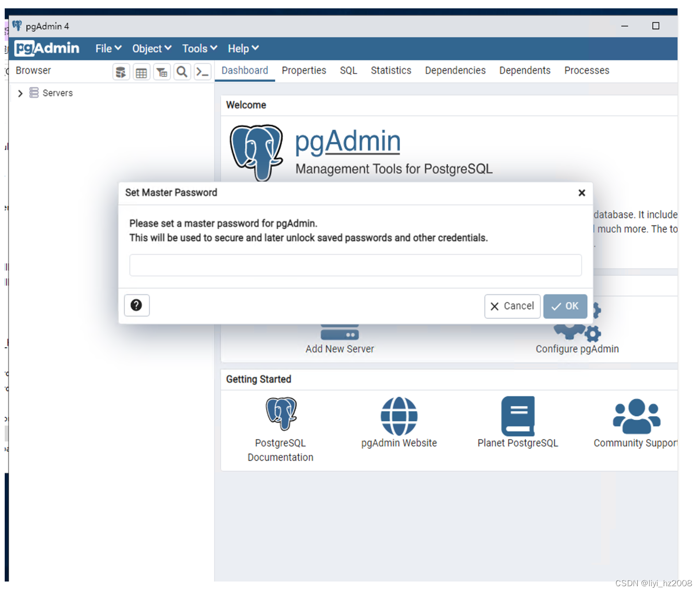Click the large elephant logo in Welcome panel
Screen dimensions: 700x593
[x=256, y=152]
